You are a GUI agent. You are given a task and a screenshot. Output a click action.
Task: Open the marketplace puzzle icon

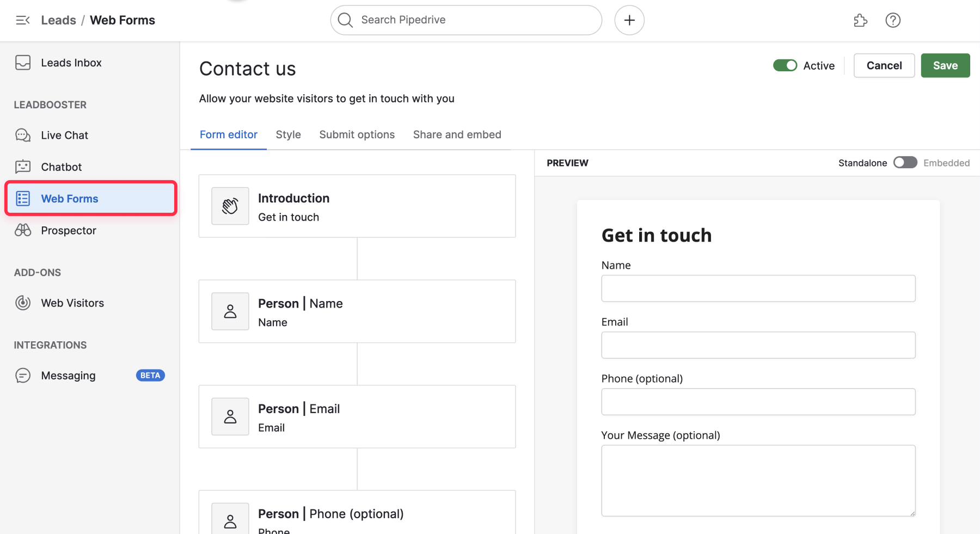pyautogui.click(x=860, y=20)
